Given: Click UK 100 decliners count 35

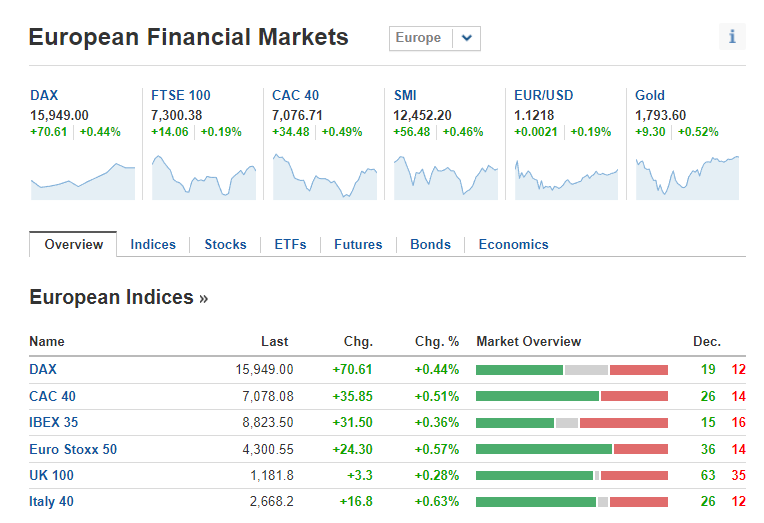Looking at the screenshot, I should pyautogui.click(x=739, y=475).
